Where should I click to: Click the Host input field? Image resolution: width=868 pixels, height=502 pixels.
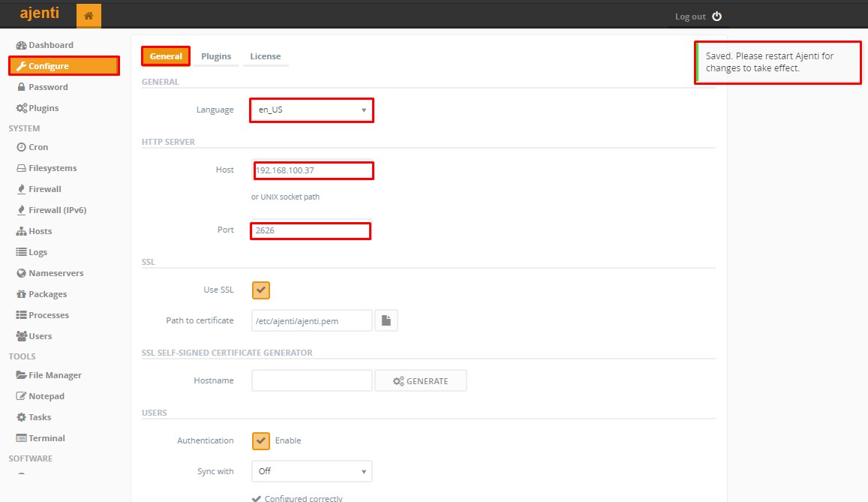313,170
